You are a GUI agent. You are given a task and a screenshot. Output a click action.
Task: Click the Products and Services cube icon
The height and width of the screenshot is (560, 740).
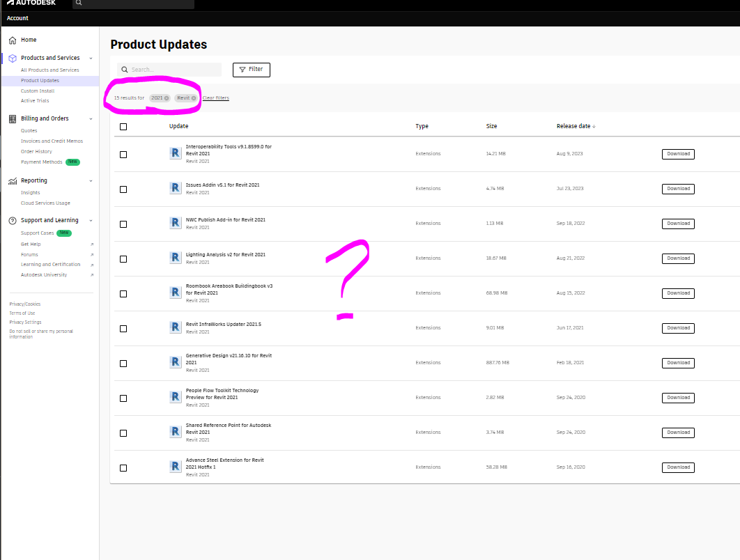point(13,58)
